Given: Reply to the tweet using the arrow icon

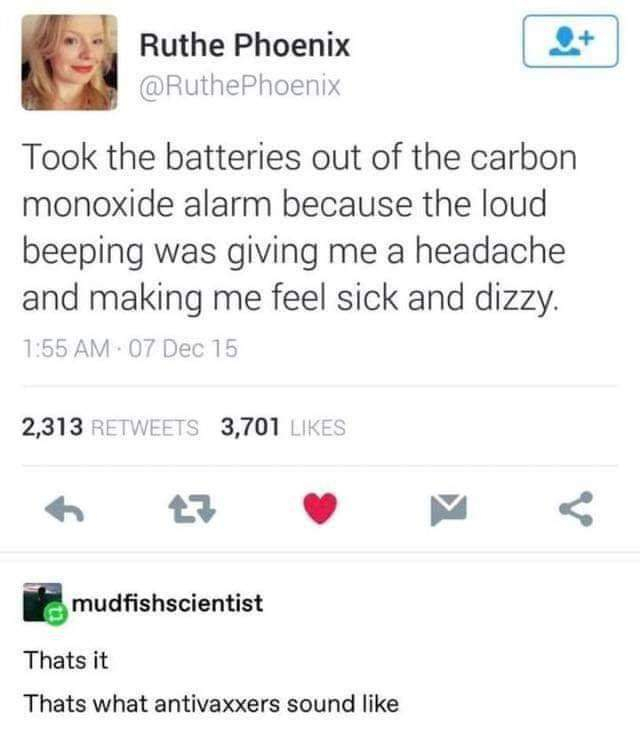Looking at the screenshot, I should pyautogui.click(x=64, y=510).
